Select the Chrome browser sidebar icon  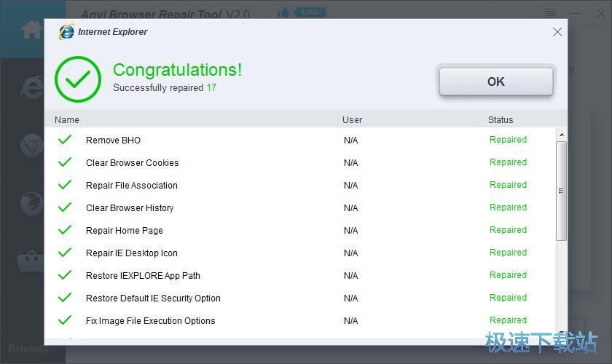tap(32, 146)
